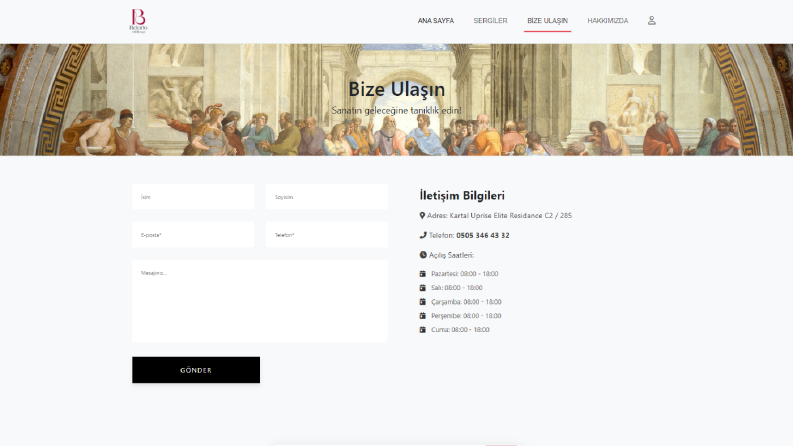Click 'Salı: 08:00 - 18:00' hours text
Image resolution: width=793 pixels, height=446 pixels.
(457, 288)
